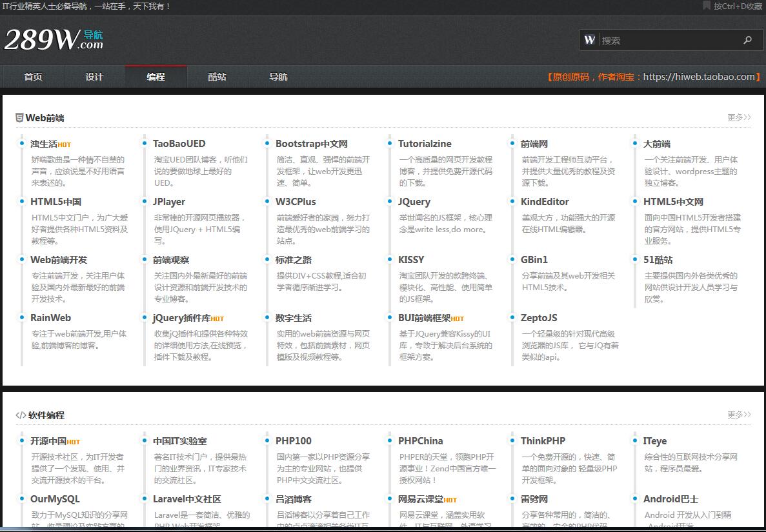
Task: Open the 酷站 navigation tab
Action: tap(217, 77)
